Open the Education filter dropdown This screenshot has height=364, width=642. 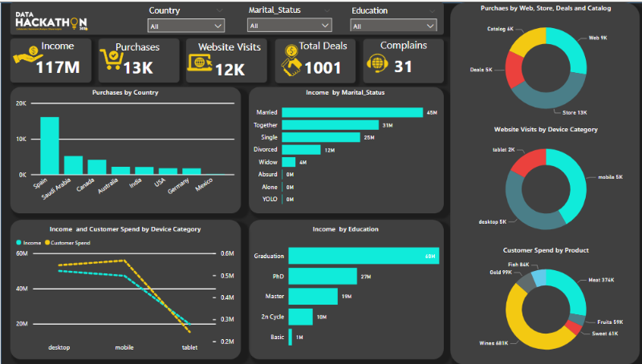393,26
